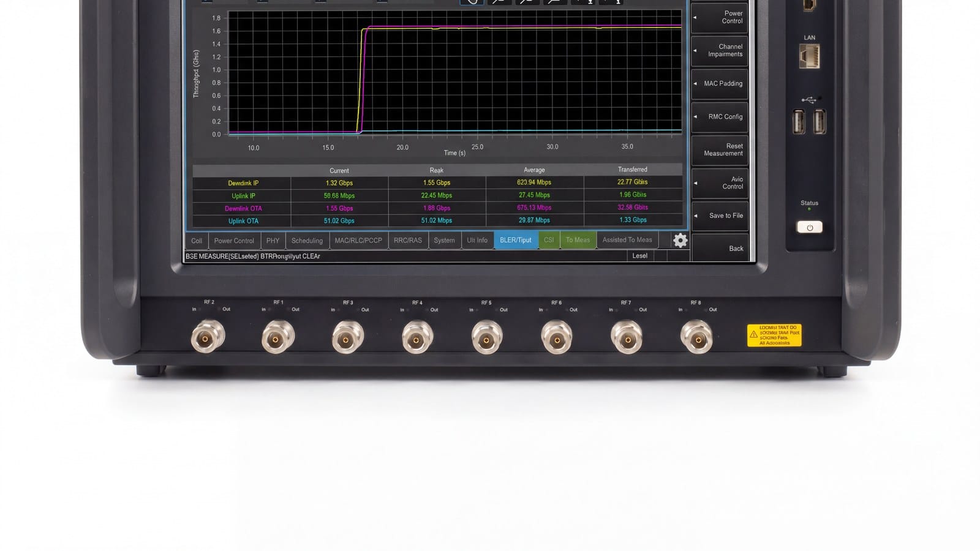The width and height of the screenshot is (980, 551).
Task: Click the 'Uplink IP' row label
Action: click(243, 196)
